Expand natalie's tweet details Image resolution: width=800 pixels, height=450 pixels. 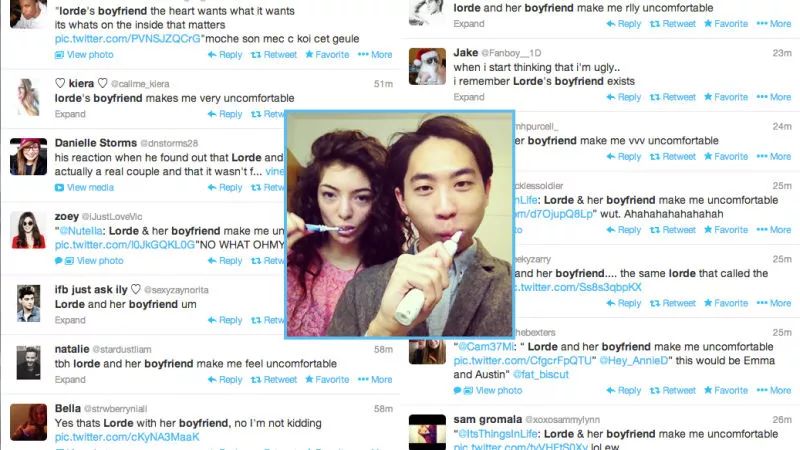[x=70, y=380]
